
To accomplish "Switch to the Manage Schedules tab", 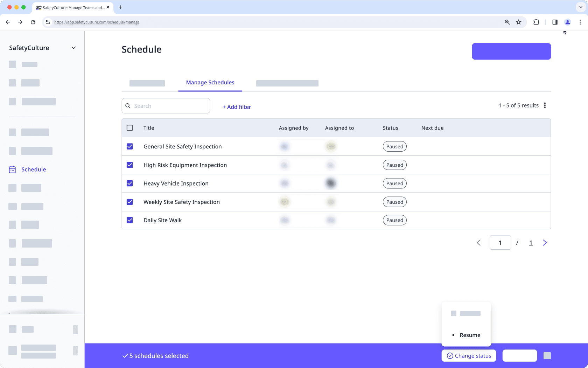I will [210, 83].
